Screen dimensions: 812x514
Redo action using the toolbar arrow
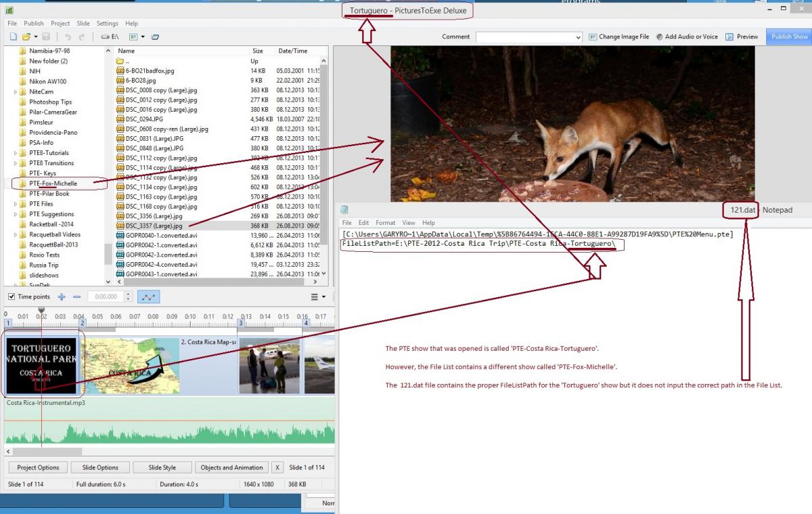coord(82,37)
